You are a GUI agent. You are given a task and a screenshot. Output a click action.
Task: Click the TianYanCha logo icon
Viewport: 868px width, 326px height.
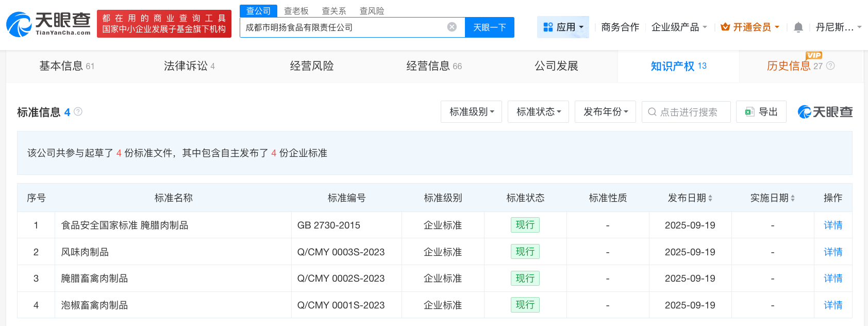tap(19, 24)
